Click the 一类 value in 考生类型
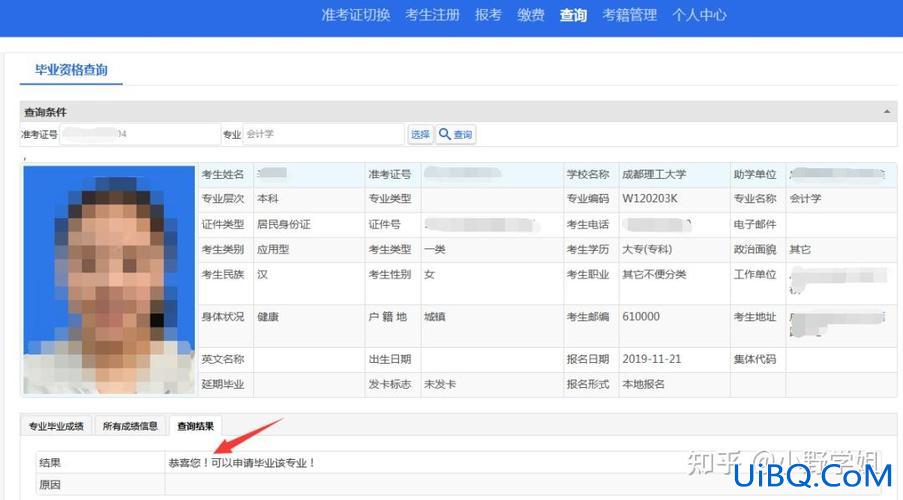The image size is (903, 500). (435, 249)
